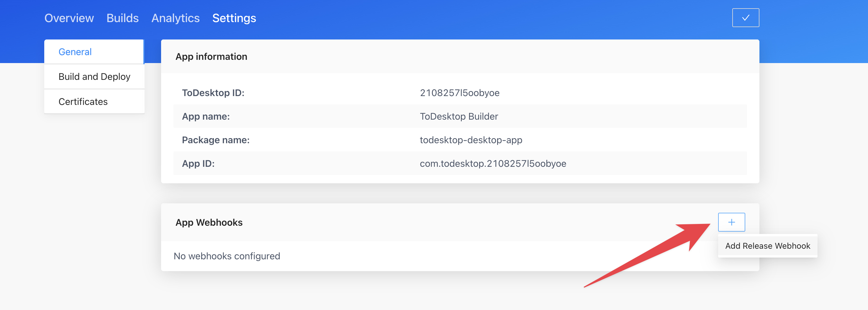Click the plus icon to add a webhook
The height and width of the screenshot is (310, 868).
pyautogui.click(x=731, y=222)
